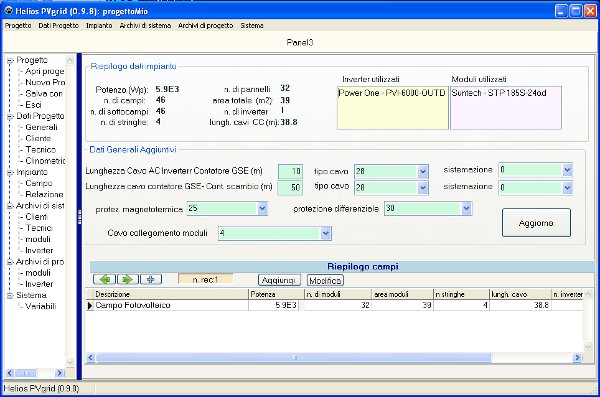Go to previous record with green left arrow

click(104, 279)
